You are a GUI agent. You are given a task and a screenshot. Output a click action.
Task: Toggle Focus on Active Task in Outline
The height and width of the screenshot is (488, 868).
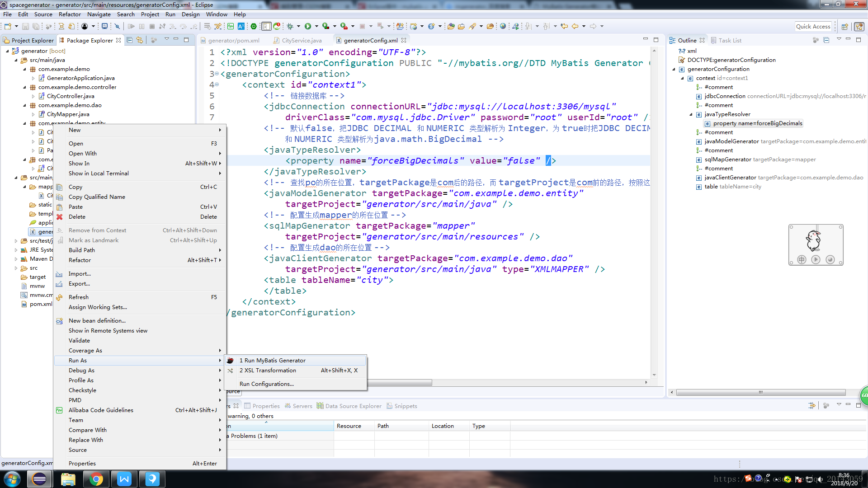(x=816, y=40)
